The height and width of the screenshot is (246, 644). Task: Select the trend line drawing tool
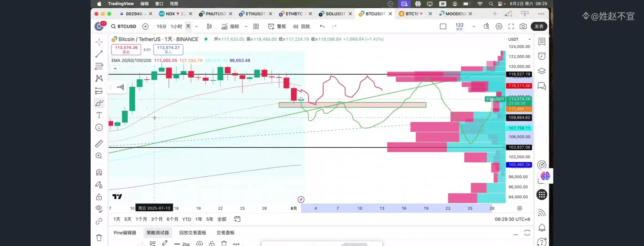pyautogui.click(x=99, y=54)
